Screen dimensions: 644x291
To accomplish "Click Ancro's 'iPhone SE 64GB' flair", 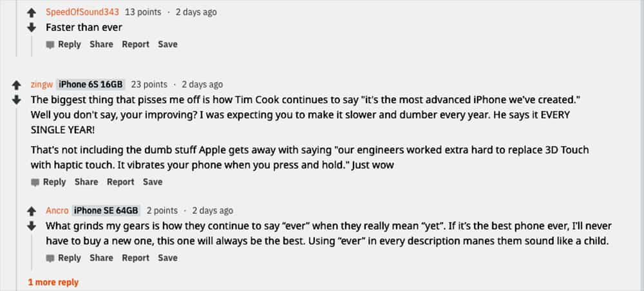I will [106, 211].
